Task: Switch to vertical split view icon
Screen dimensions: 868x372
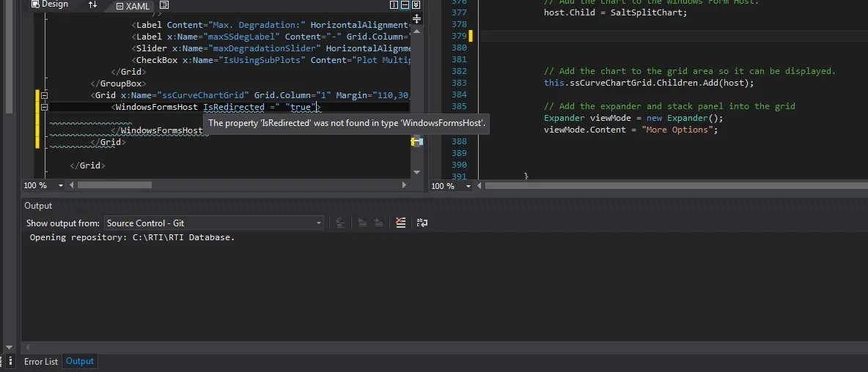Action: (x=394, y=5)
